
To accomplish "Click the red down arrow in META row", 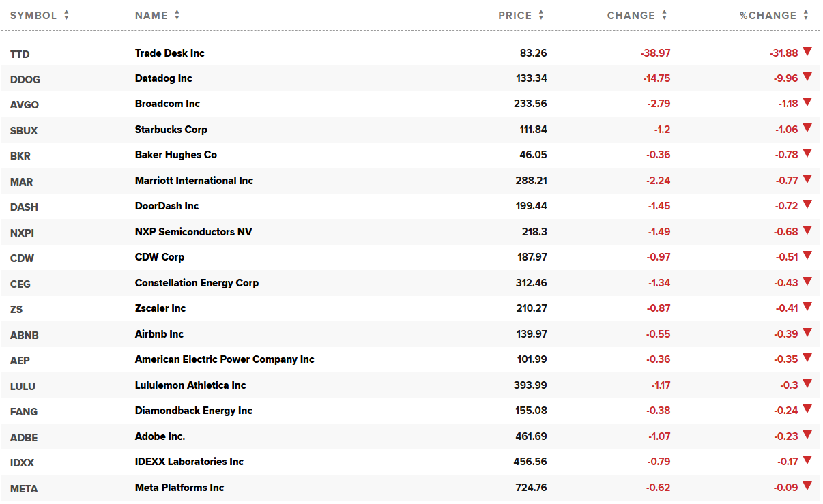I will tap(807, 486).
